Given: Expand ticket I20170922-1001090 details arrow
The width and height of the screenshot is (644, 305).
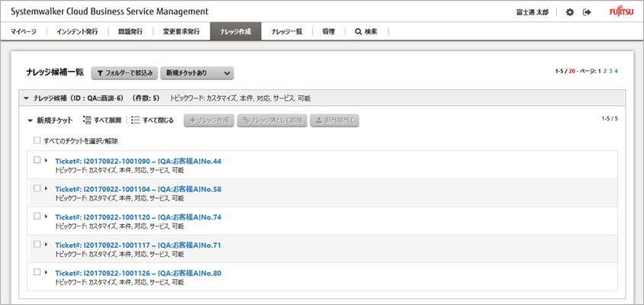Looking at the screenshot, I should pos(47,160).
